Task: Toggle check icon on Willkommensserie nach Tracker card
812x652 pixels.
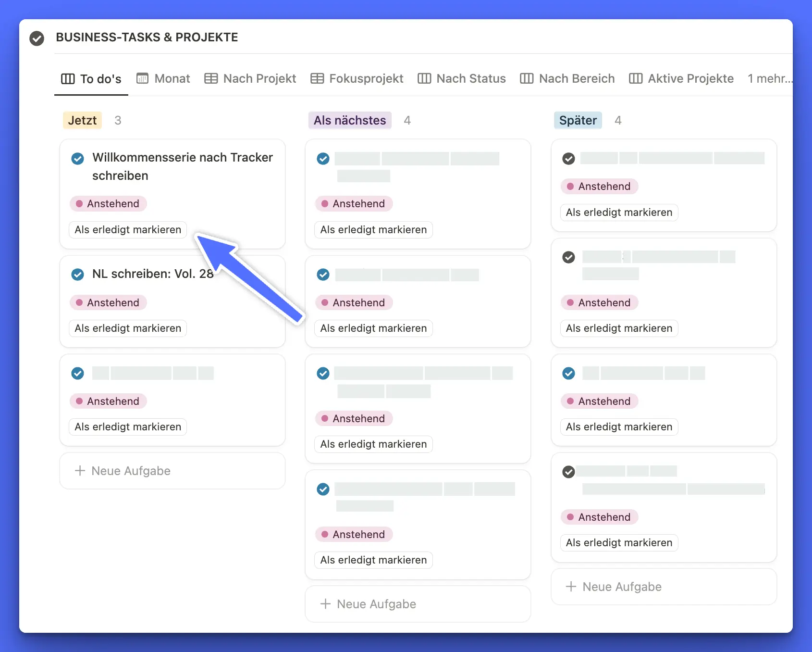Action: [x=77, y=158]
